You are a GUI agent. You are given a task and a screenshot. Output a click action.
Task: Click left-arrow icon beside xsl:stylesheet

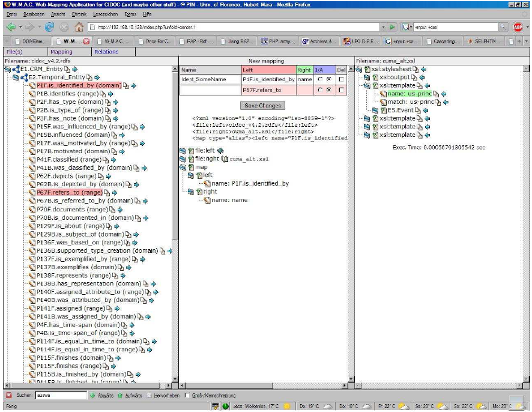click(x=423, y=69)
